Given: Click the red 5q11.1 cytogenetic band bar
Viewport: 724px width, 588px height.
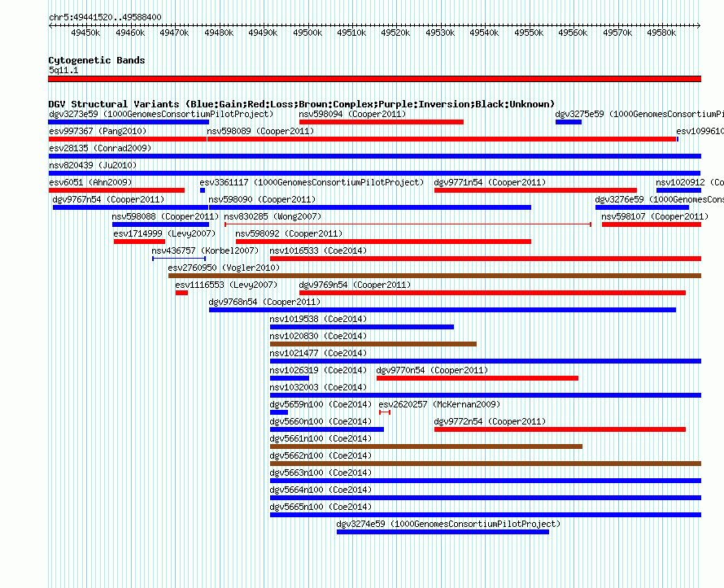Looking at the screenshot, I should click(374, 79).
